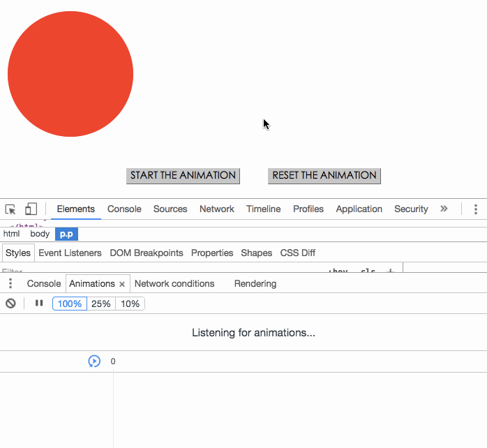Viewport: 487px width, 448px height.
Task: Open the Rendering drawer tab
Action: point(255,283)
